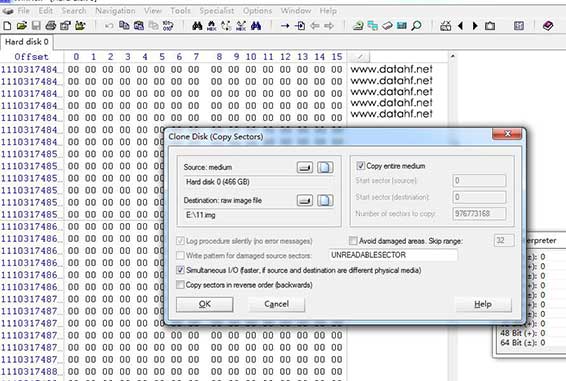Viewport: 566px width, 381px height.
Task: Click the Cancel button in dialog
Action: pyautogui.click(x=277, y=304)
